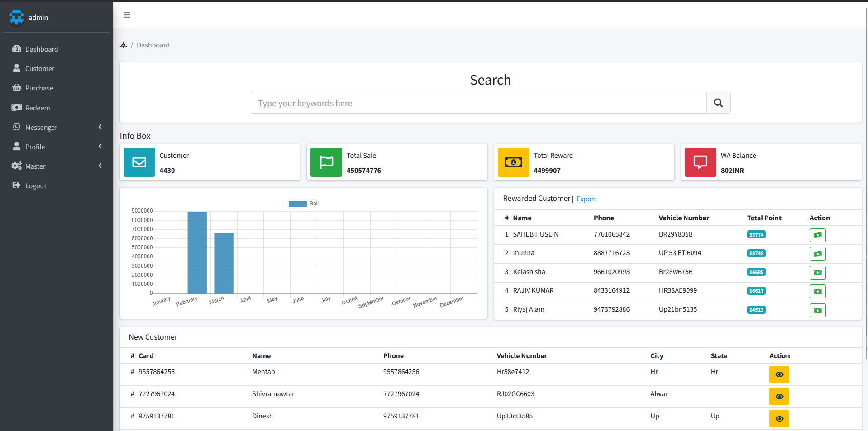The height and width of the screenshot is (431, 868).
Task: Export the Rewarded Customer list
Action: tap(586, 199)
